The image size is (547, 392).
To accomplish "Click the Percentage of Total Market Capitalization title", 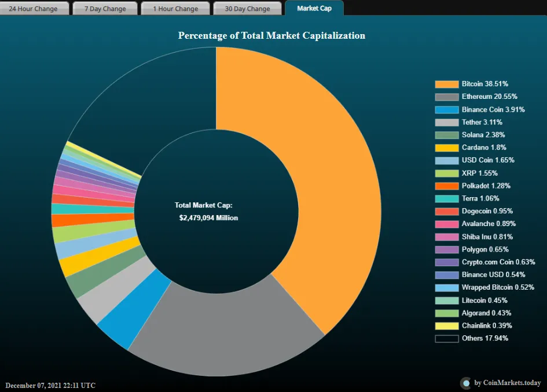I will pyautogui.click(x=271, y=35).
